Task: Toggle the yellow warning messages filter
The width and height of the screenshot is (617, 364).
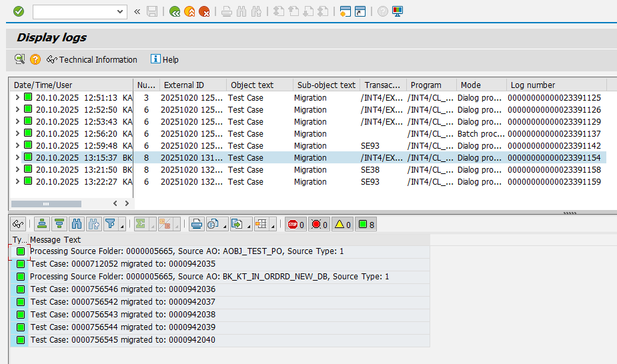Action: point(342,225)
